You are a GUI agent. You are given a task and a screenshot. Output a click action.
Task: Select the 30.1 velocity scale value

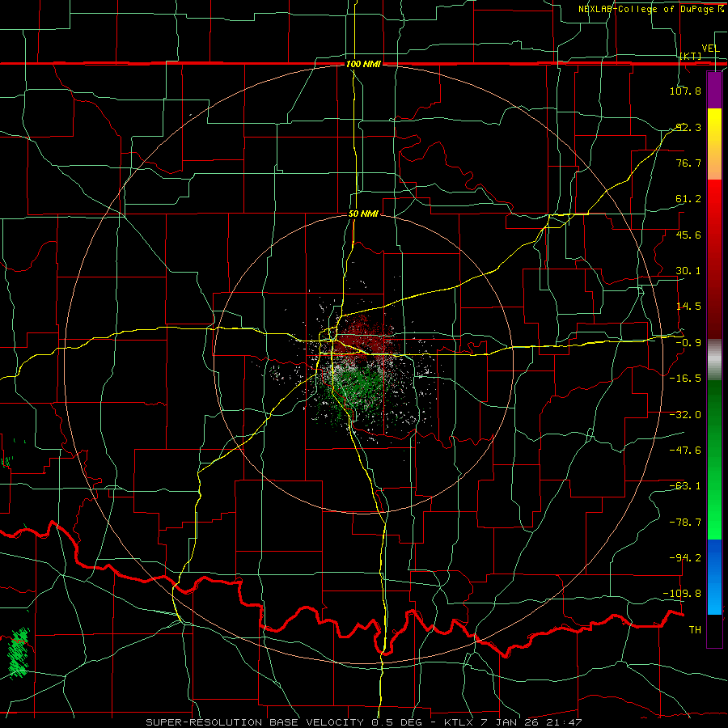click(x=688, y=271)
